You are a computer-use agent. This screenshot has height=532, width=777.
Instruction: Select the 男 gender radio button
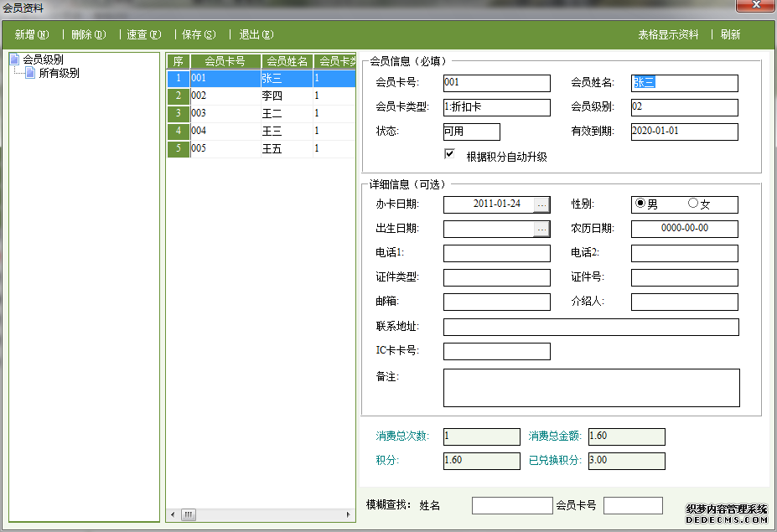641,204
